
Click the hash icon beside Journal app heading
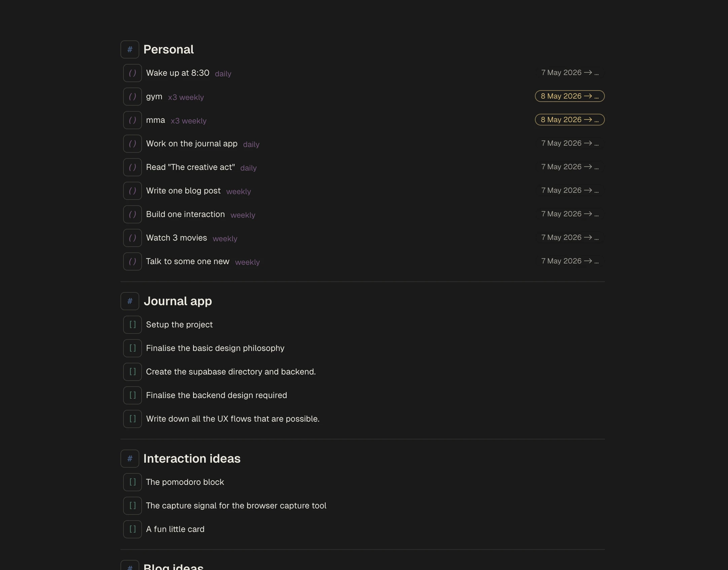tap(130, 301)
